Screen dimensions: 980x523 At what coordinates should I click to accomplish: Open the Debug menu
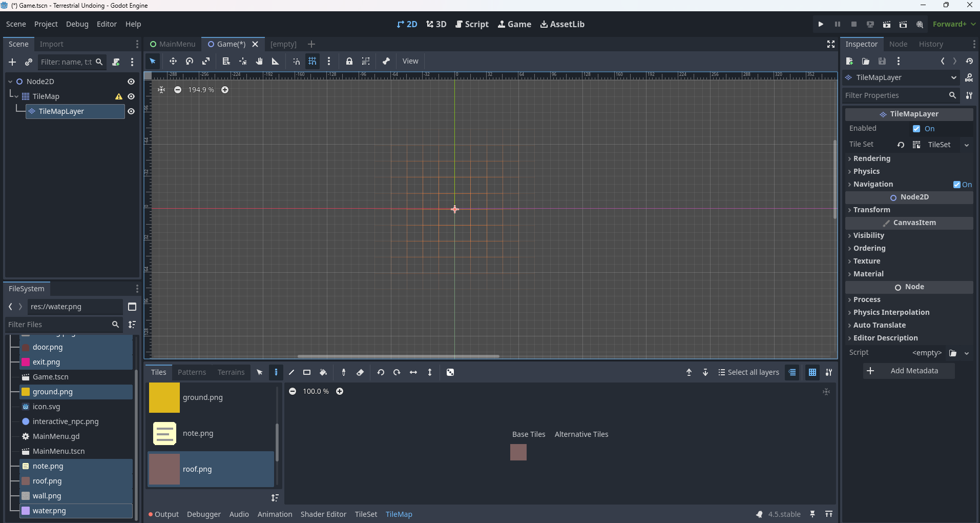[x=77, y=24]
